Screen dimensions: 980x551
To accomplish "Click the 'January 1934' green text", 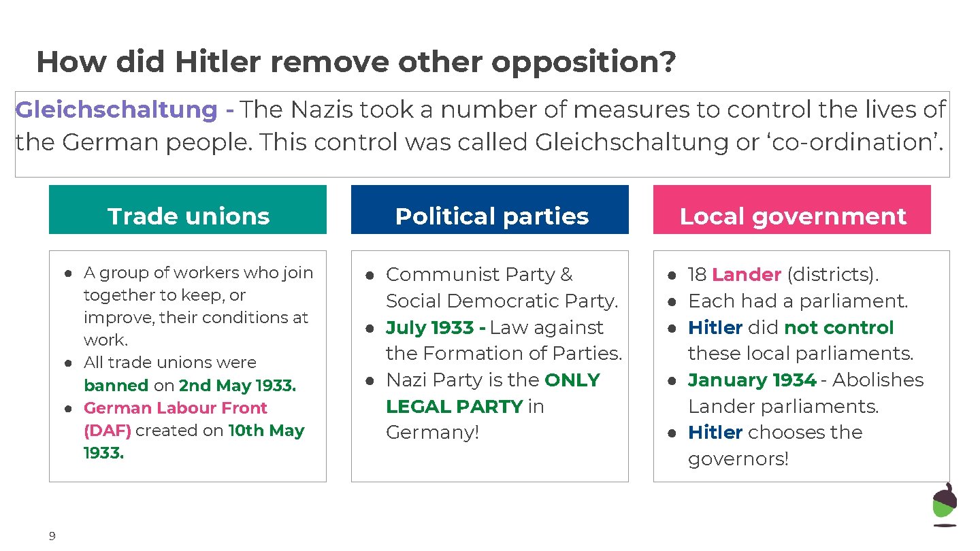I will click(x=752, y=380).
